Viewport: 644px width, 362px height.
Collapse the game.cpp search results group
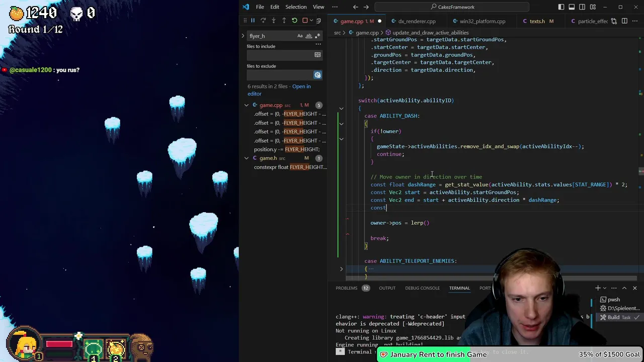click(247, 105)
